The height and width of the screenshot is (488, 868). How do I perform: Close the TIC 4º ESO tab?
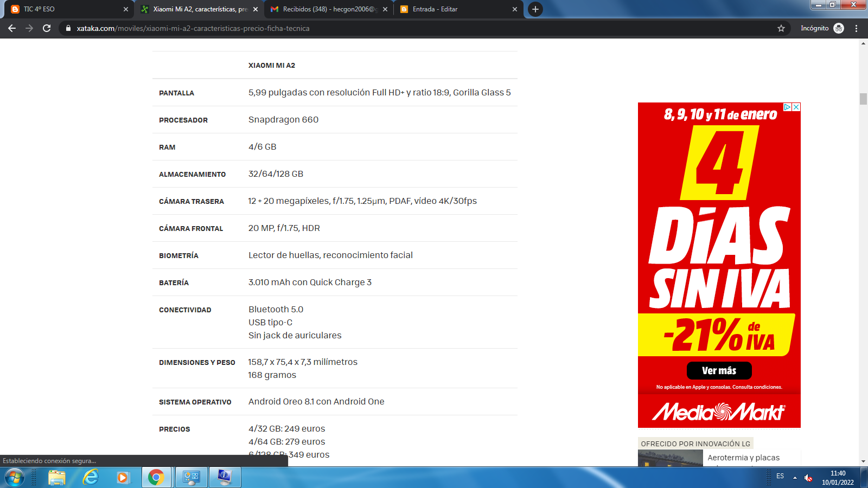tap(126, 9)
